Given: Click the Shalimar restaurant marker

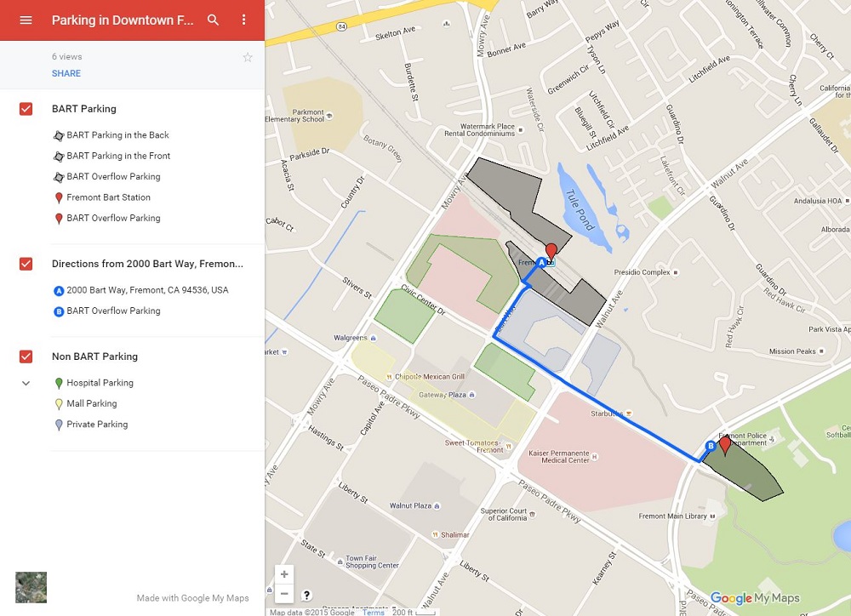Looking at the screenshot, I should click(x=435, y=534).
